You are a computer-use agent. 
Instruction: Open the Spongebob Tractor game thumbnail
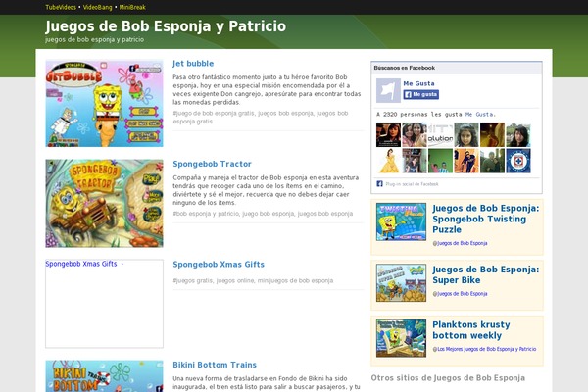[x=104, y=203]
